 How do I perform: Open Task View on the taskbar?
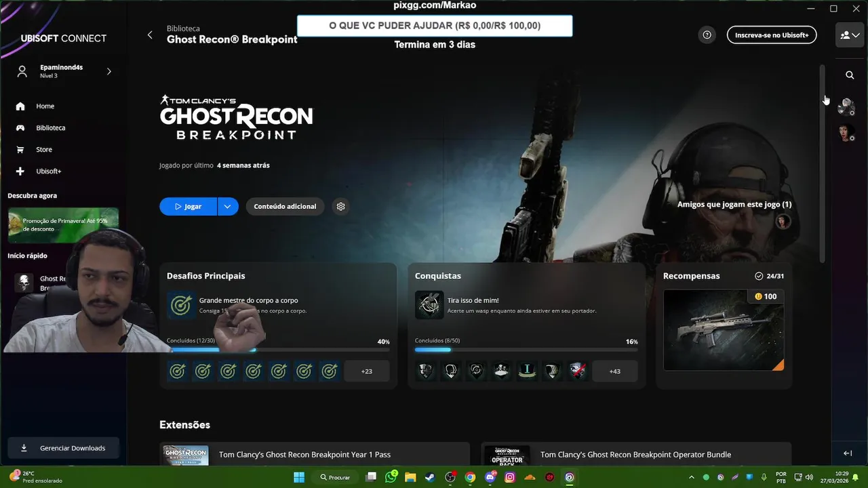[x=371, y=477]
